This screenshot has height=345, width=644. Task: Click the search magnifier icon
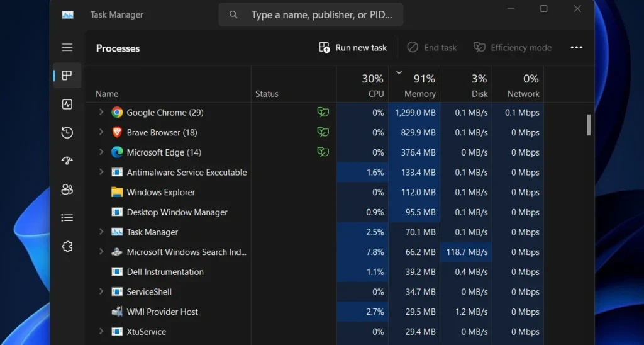(233, 15)
